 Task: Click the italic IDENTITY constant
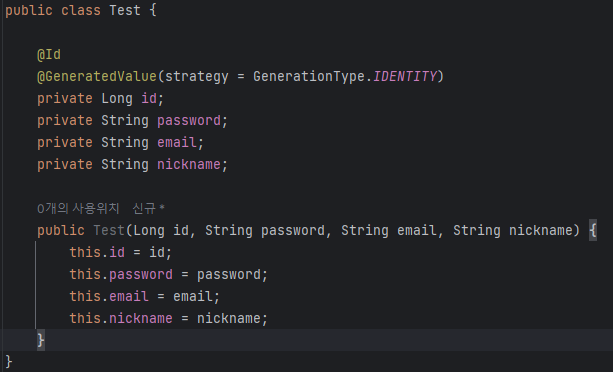point(405,76)
